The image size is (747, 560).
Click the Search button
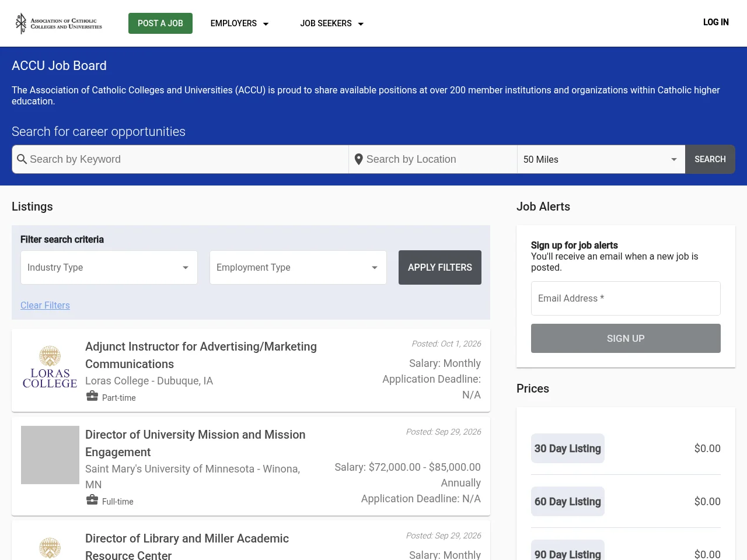[x=710, y=159]
